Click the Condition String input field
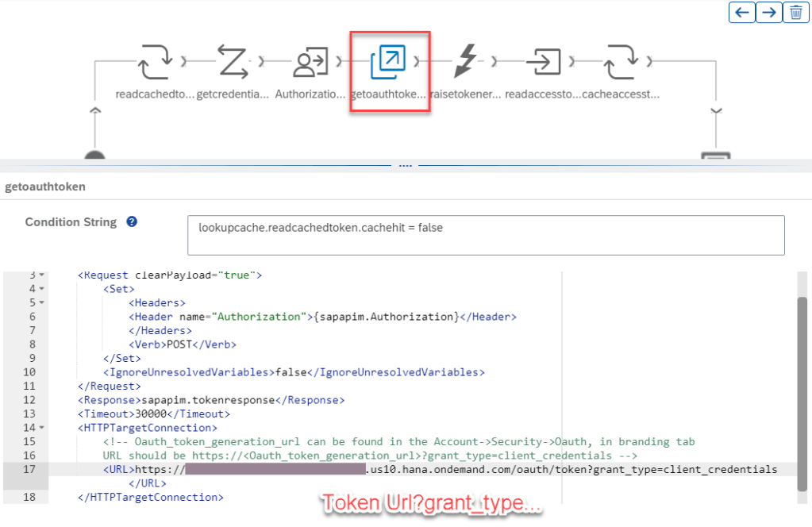Image resolution: width=812 pixels, height=527 pixels. coord(485,235)
